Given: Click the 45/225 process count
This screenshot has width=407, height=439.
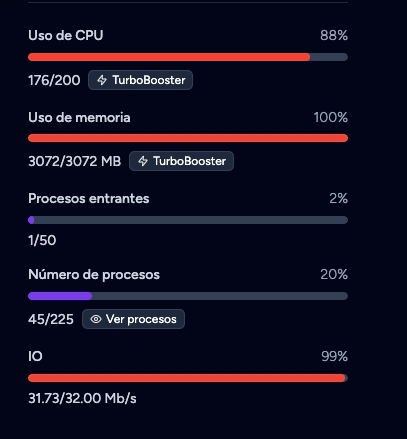Looking at the screenshot, I should coord(51,319).
